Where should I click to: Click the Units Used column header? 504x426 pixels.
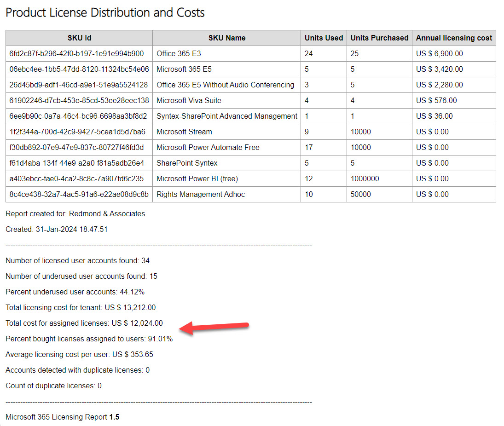[324, 38]
